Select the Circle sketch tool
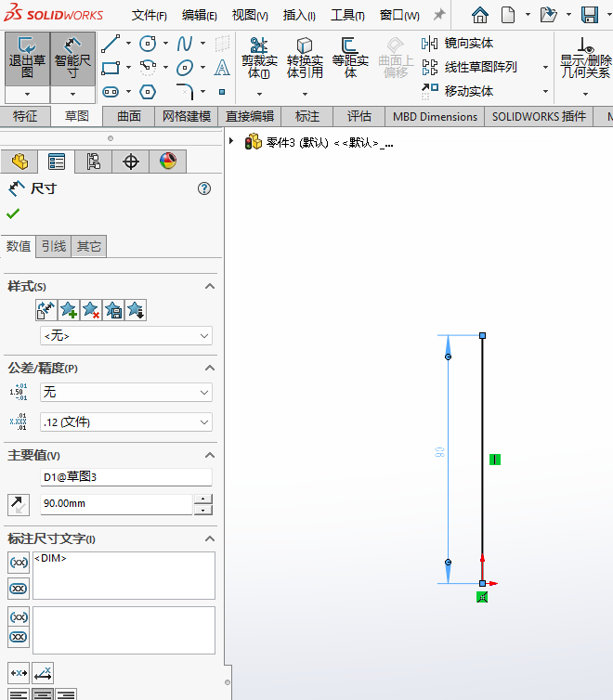Image resolution: width=613 pixels, height=700 pixels. pyautogui.click(x=148, y=44)
